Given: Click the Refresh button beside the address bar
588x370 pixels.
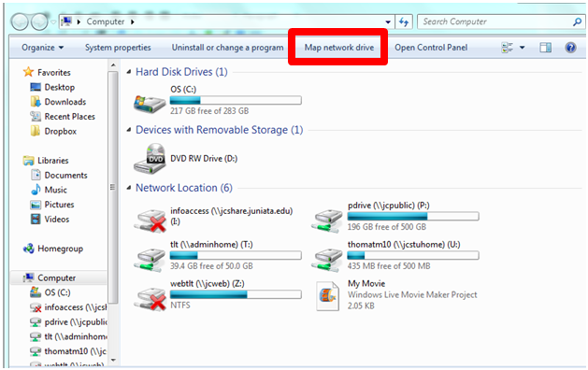Looking at the screenshot, I should (x=404, y=22).
